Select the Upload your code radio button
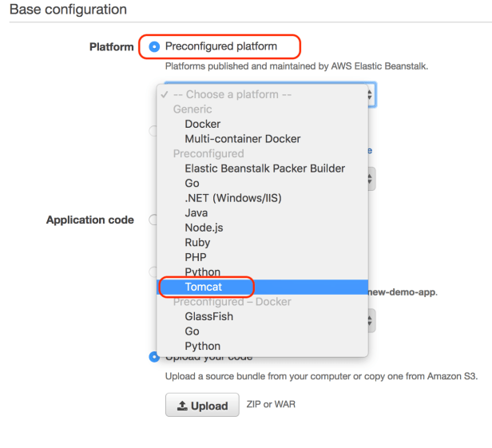Image resolution: width=492 pixels, height=448 pixels. [x=155, y=357]
